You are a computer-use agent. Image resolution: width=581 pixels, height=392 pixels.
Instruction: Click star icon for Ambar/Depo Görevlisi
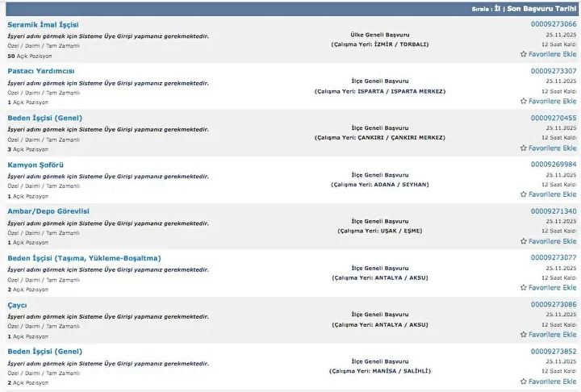[x=524, y=241]
